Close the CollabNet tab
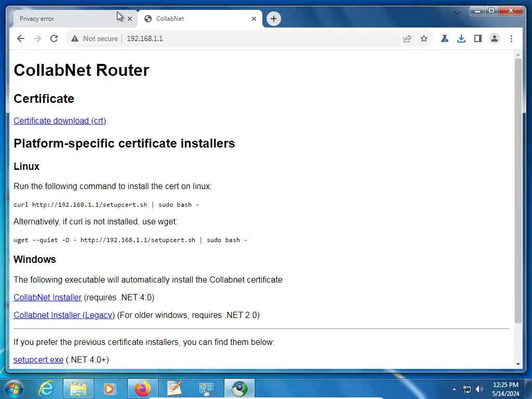 coord(254,19)
